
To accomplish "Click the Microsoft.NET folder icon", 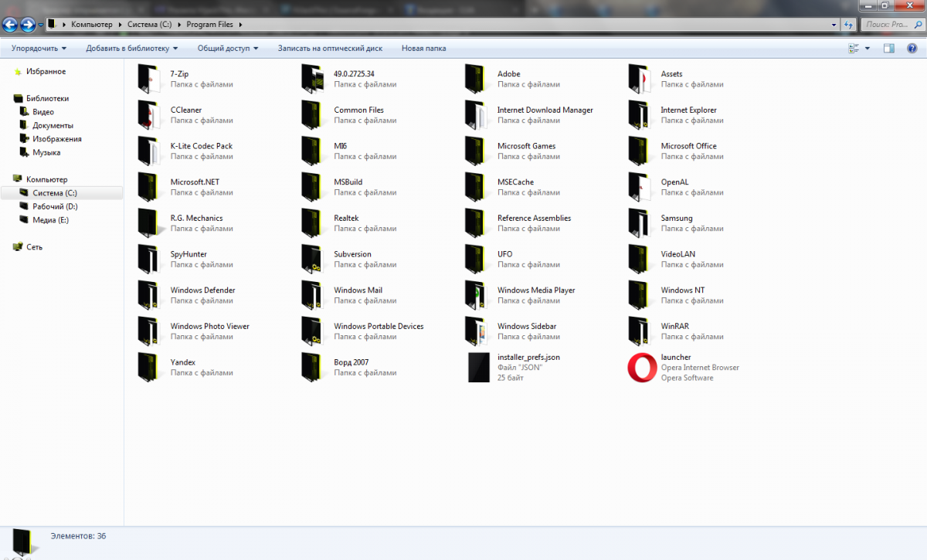I will pos(148,187).
